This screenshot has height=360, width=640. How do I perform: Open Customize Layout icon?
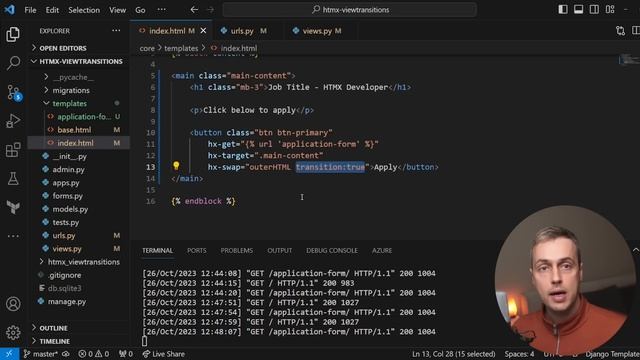[610, 9]
